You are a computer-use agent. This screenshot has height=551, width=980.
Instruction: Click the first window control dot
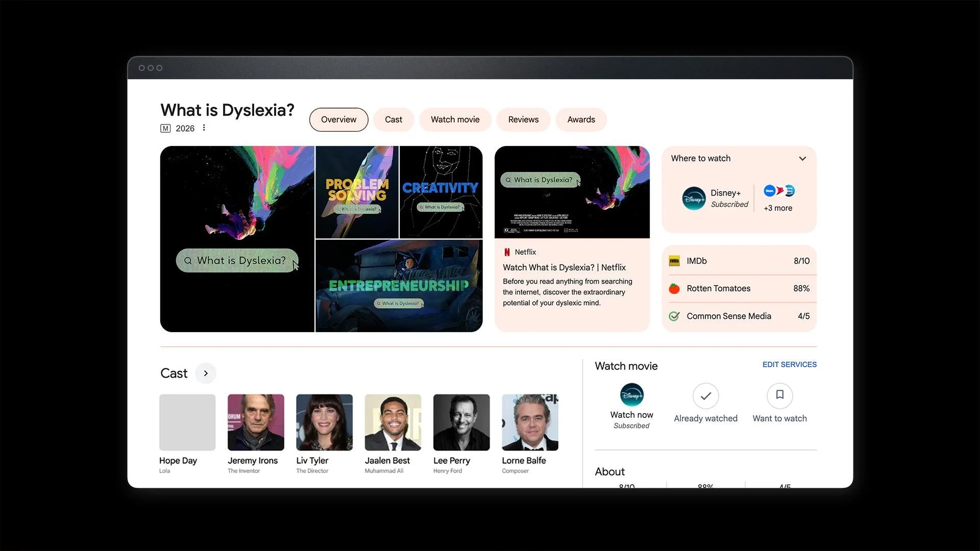coord(142,68)
